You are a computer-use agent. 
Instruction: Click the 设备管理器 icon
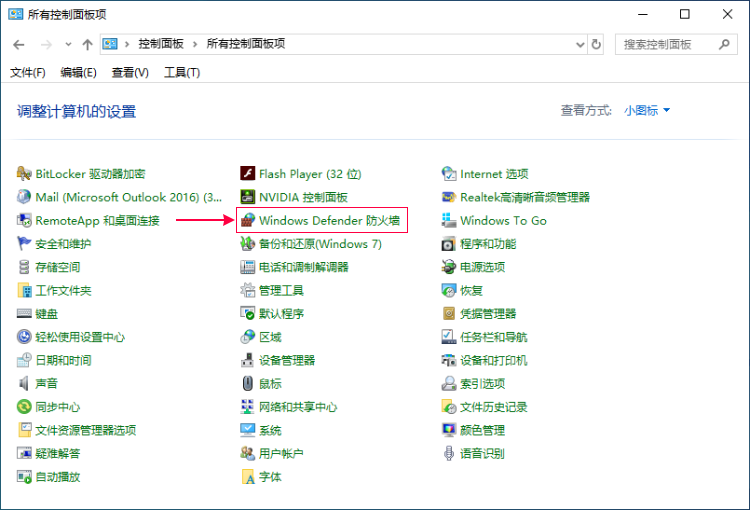[x=247, y=360]
